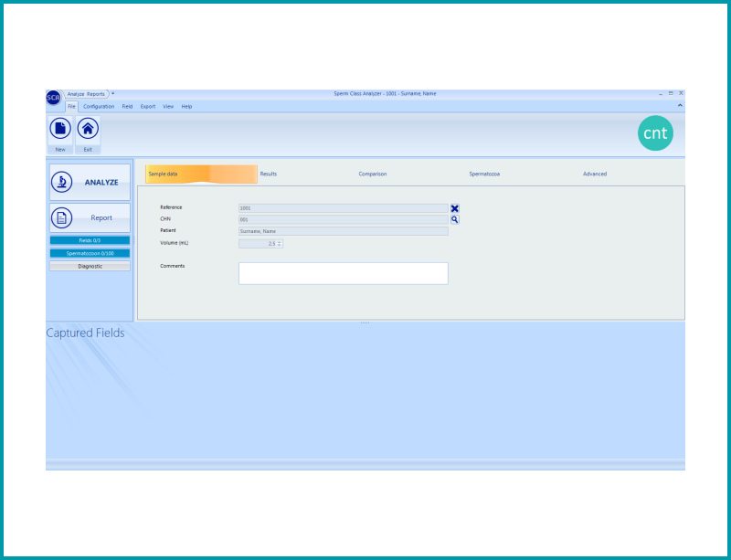The height and width of the screenshot is (560, 731).
Task: Click the Captured Fields heading
Action: pyautogui.click(x=85, y=333)
